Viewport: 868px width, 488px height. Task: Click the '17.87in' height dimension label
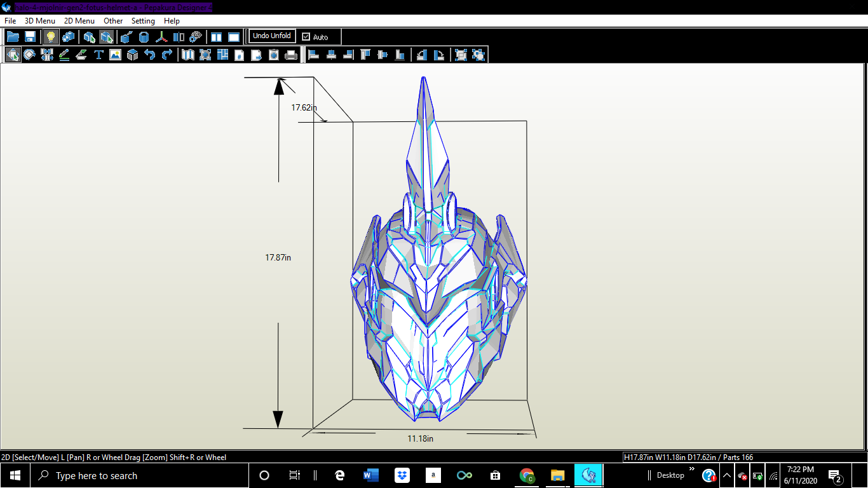pos(278,257)
